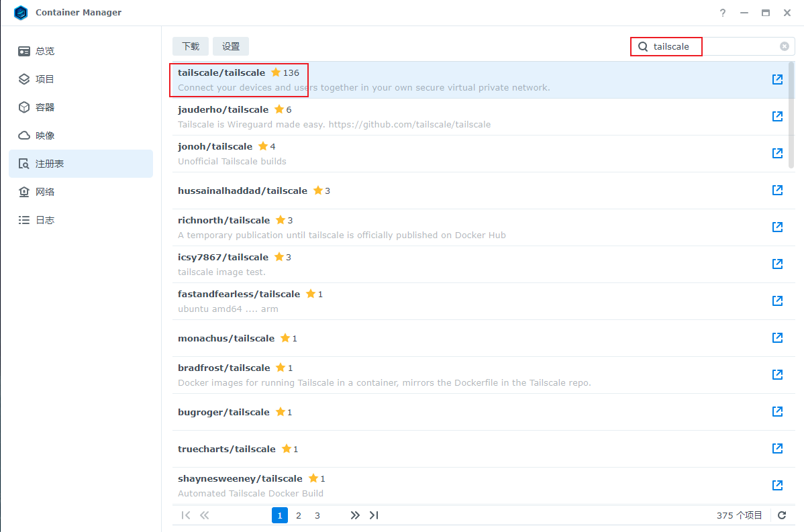Viewport: 804px width, 532px height.
Task: Go to results page 3
Action: point(317,516)
